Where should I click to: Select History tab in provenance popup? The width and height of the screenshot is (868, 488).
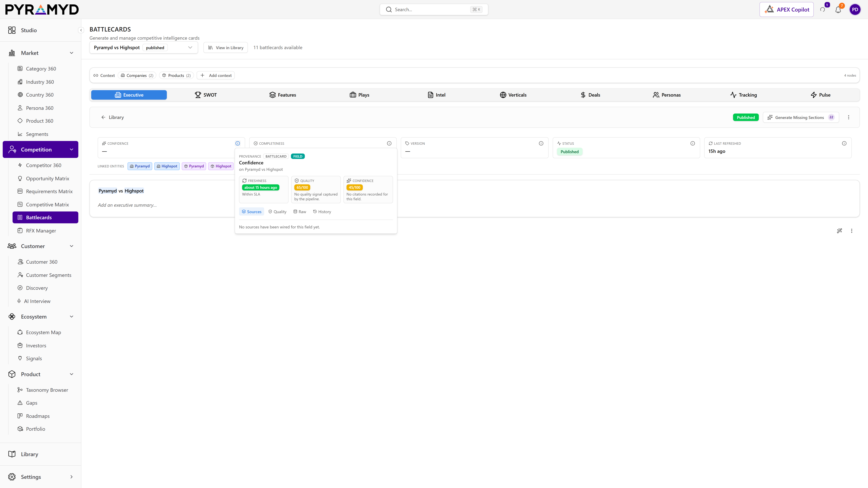click(322, 212)
